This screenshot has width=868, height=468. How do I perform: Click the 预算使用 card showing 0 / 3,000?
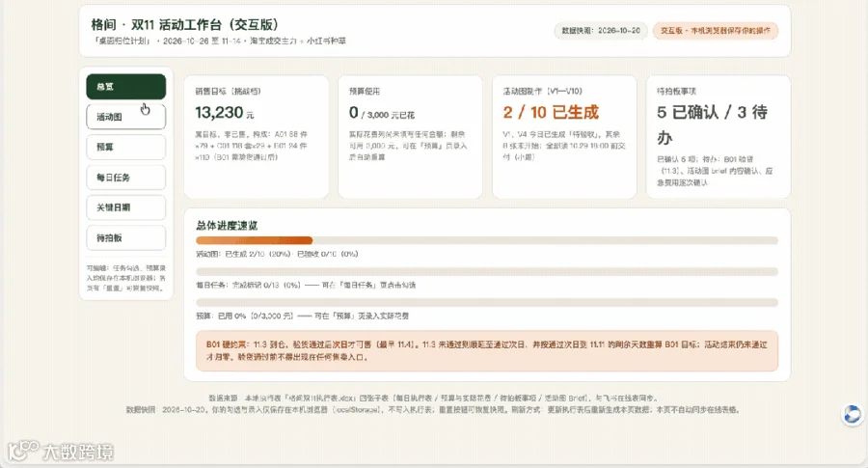coord(410,137)
